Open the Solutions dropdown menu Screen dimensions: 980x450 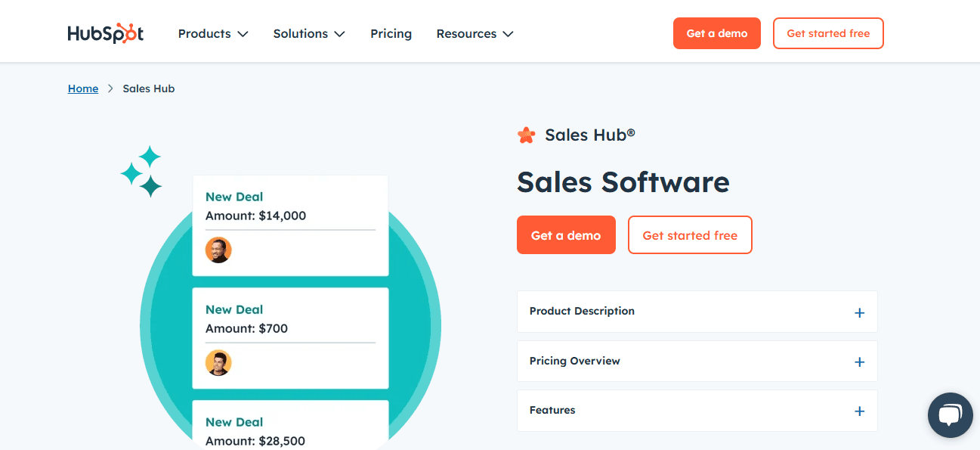(309, 34)
